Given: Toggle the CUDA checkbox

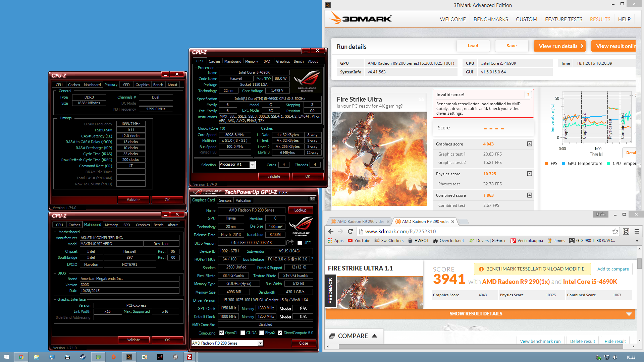Looking at the screenshot, I should tap(243, 333).
